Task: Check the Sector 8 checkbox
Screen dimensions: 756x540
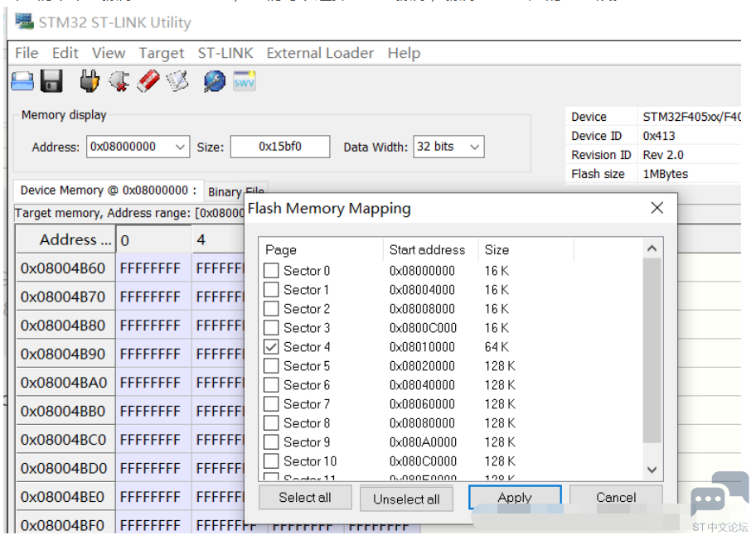Action: [271, 423]
